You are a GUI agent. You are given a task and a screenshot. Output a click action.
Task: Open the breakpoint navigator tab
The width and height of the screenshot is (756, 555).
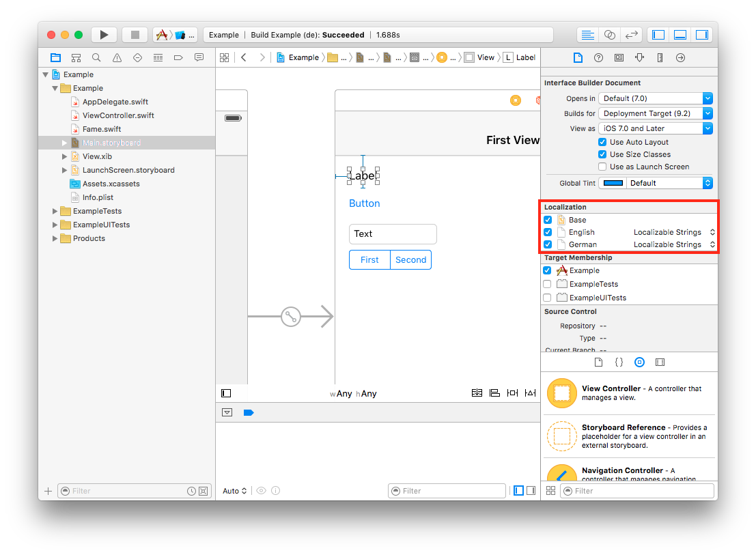click(x=178, y=58)
